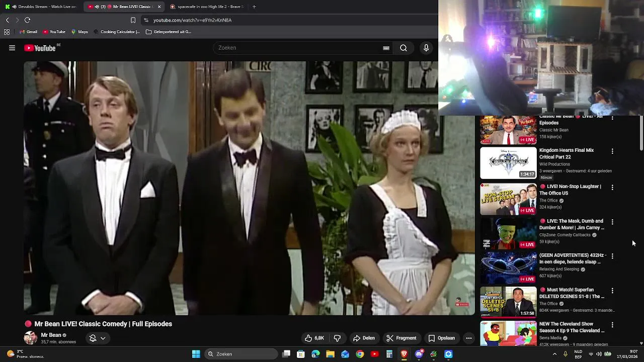The height and width of the screenshot is (362, 644).
Task: Open Calculator from taskbar
Action: pyautogui.click(x=389, y=354)
